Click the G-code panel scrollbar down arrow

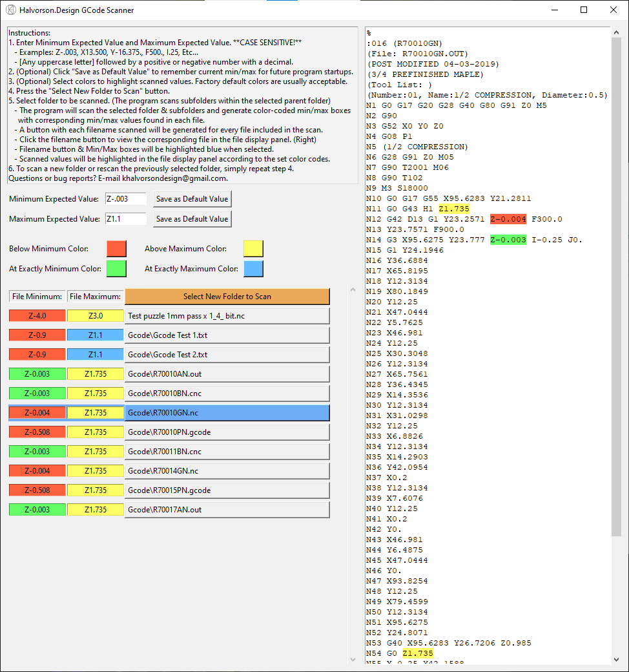[617, 658]
